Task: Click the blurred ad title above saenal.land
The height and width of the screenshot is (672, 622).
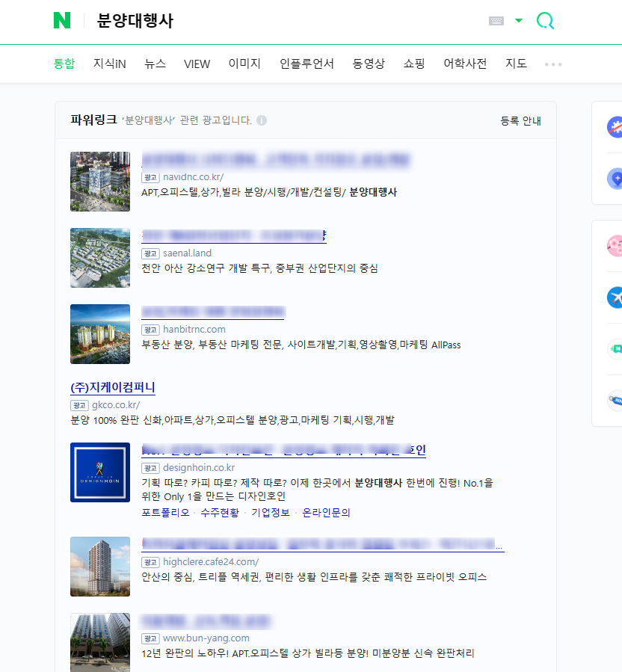Action: click(x=234, y=235)
